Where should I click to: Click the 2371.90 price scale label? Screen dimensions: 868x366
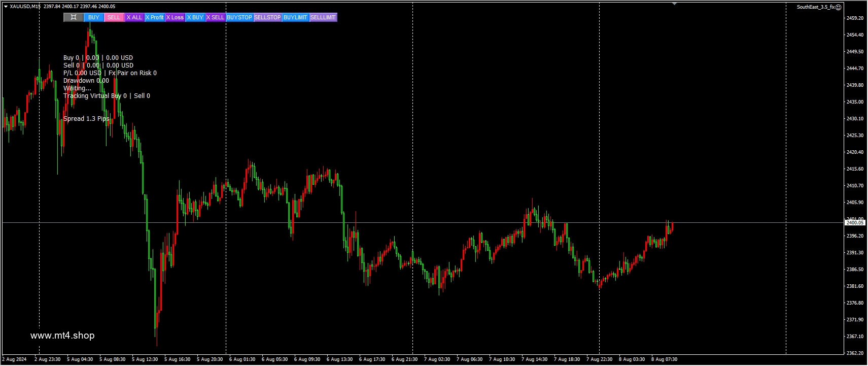point(855,320)
